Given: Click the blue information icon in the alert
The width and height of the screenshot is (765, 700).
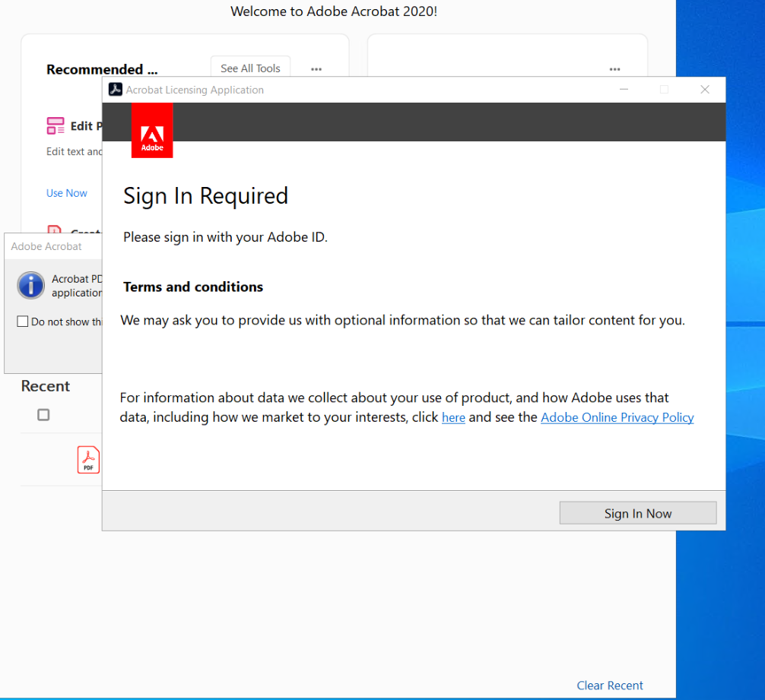Looking at the screenshot, I should (x=30, y=285).
